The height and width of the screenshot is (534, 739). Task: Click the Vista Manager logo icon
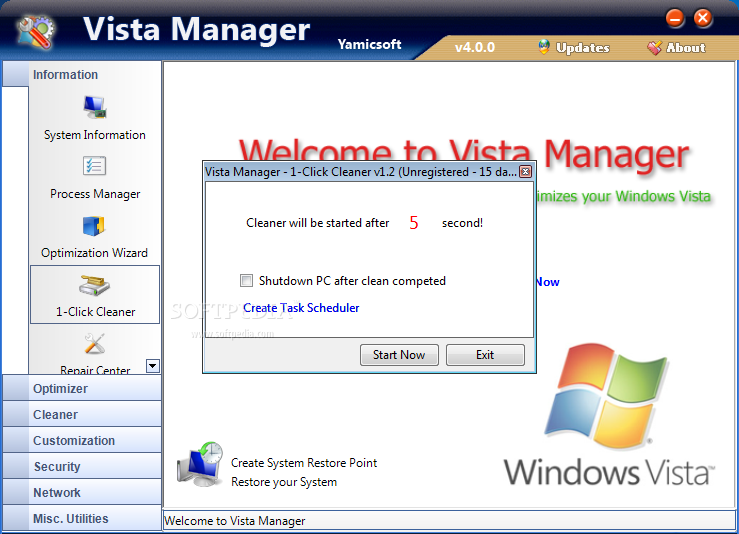coord(35,33)
